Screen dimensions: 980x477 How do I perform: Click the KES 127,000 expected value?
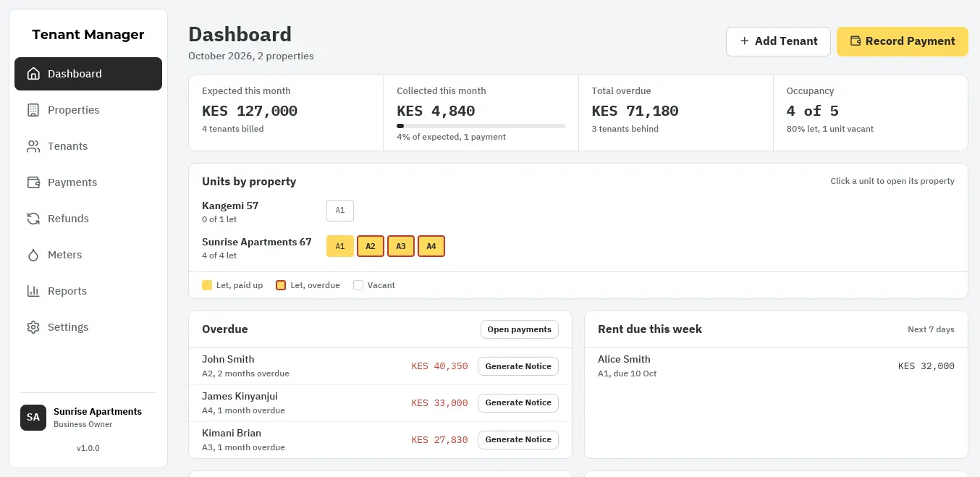pos(250,111)
